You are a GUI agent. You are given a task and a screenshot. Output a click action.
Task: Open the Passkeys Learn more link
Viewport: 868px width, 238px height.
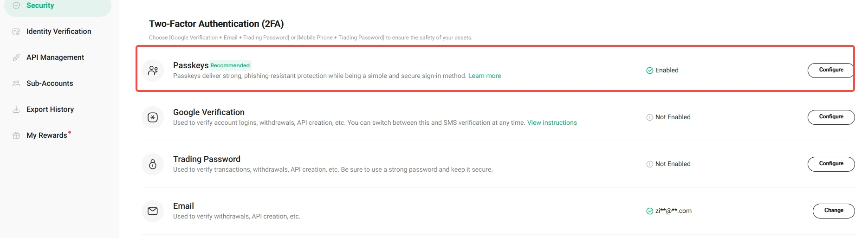(484, 76)
